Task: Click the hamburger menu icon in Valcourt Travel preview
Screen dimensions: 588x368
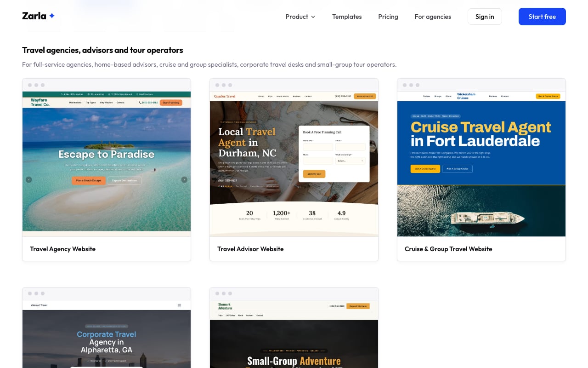Action: click(x=179, y=305)
